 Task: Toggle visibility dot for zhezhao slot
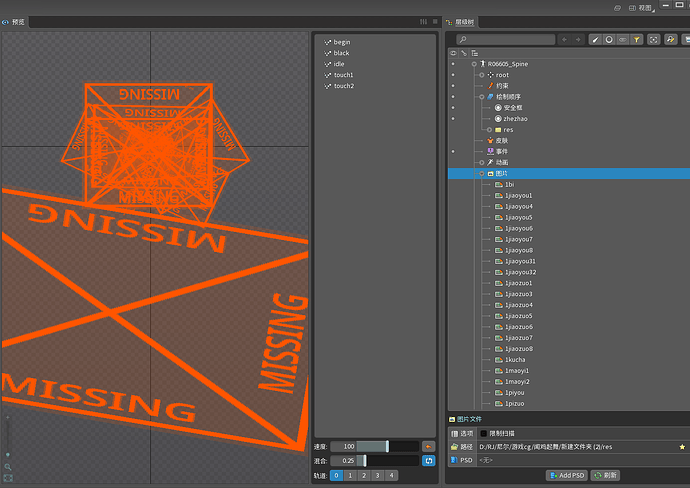(x=453, y=119)
